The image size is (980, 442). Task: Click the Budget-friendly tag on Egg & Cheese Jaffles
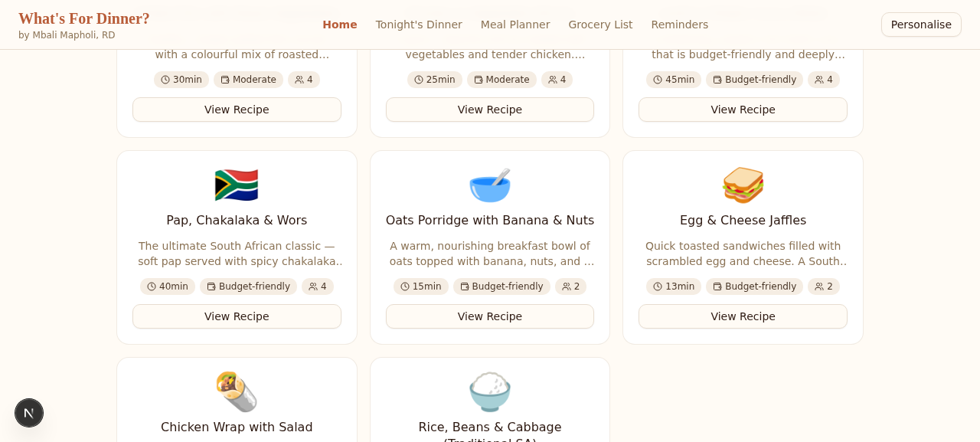point(755,286)
